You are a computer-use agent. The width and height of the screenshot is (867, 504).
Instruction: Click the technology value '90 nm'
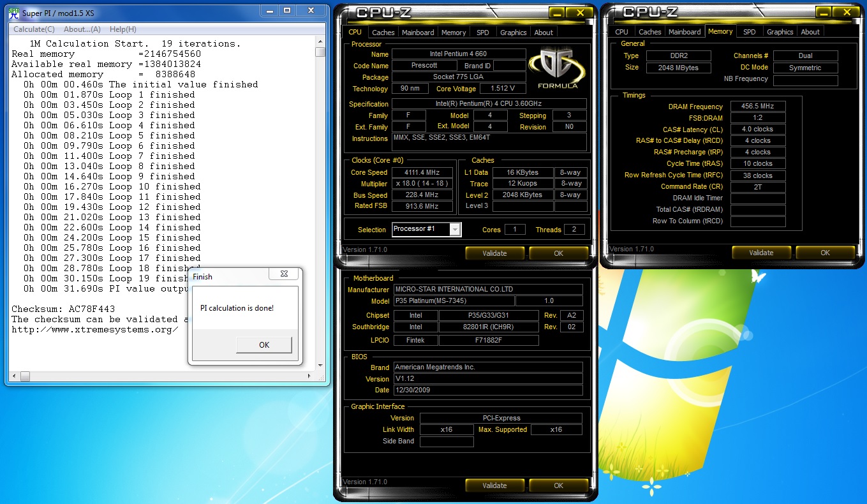click(x=410, y=89)
